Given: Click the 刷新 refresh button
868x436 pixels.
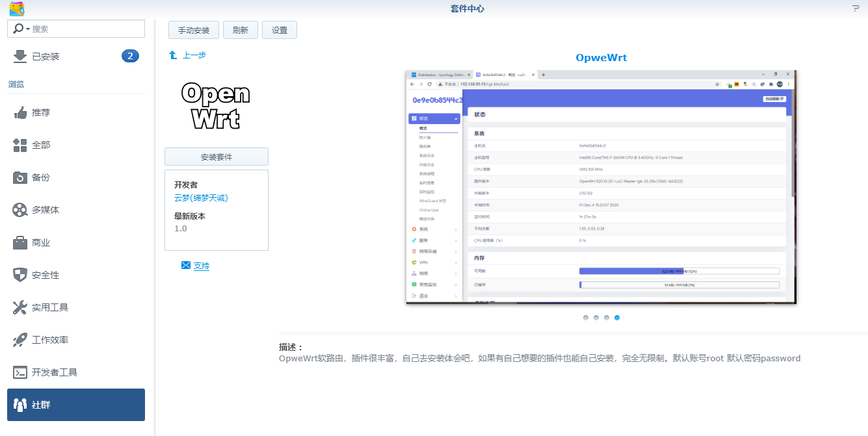Looking at the screenshot, I should pyautogui.click(x=241, y=30).
